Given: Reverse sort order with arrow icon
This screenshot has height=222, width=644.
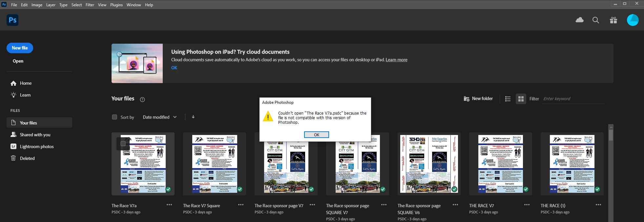Looking at the screenshot, I should pos(193,117).
